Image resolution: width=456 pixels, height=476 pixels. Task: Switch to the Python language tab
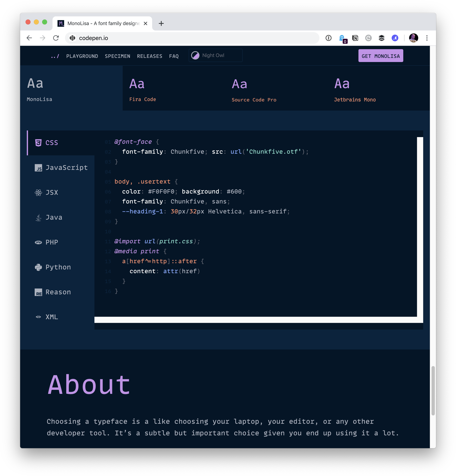click(61, 267)
